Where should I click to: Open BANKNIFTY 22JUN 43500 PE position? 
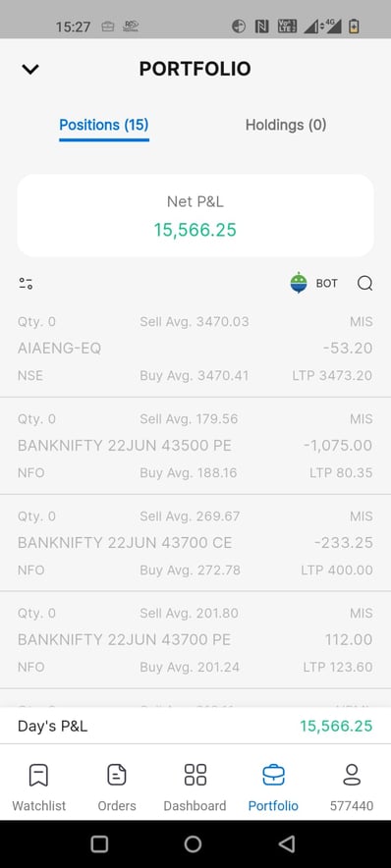point(195,446)
